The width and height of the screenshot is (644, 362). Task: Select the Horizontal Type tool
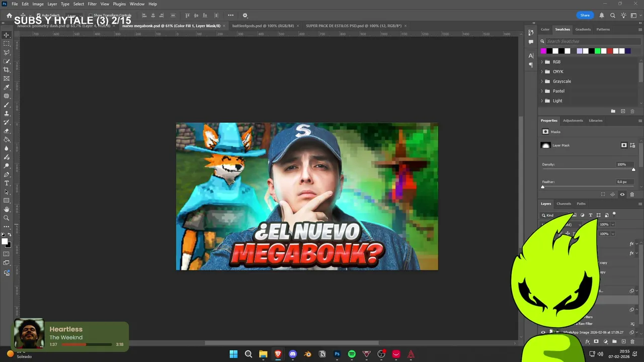(x=7, y=183)
